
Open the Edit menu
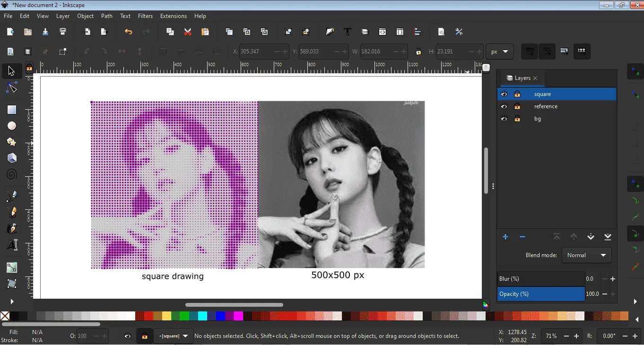25,16
